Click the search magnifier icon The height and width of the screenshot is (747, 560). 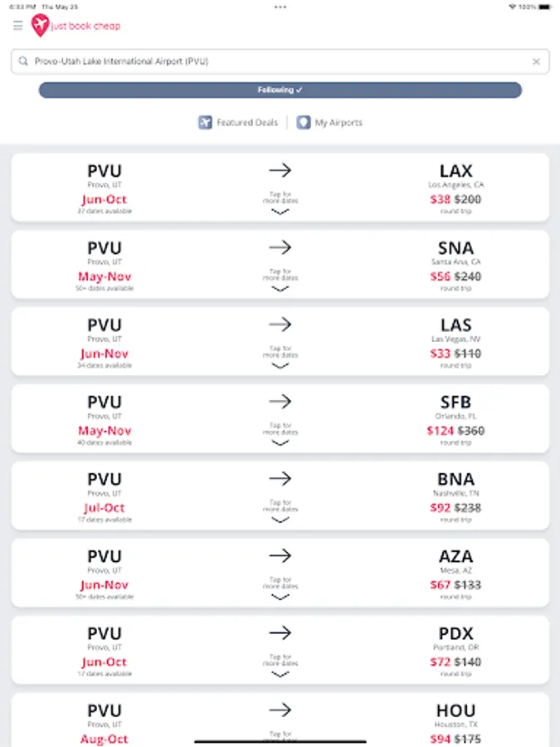pyautogui.click(x=22, y=61)
